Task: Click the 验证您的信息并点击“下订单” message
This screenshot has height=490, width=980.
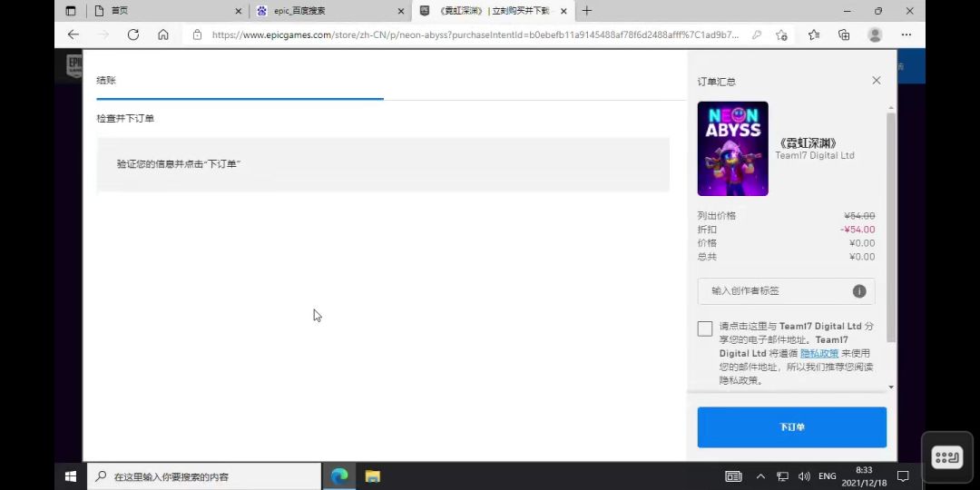Action: click(x=179, y=163)
